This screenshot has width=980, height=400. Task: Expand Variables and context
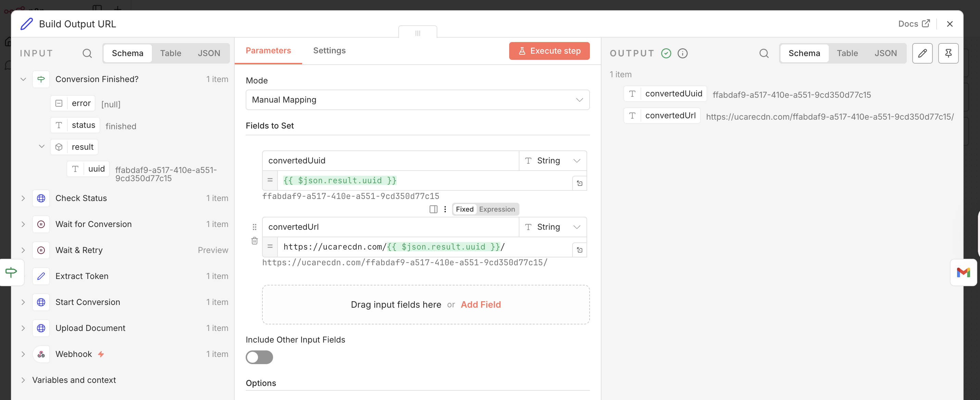(x=23, y=380)
